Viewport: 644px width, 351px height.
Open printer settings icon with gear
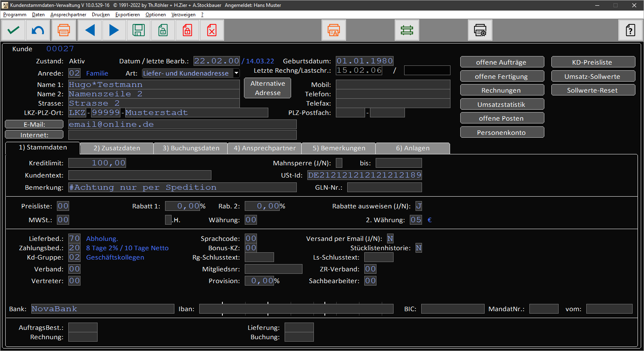480,30
